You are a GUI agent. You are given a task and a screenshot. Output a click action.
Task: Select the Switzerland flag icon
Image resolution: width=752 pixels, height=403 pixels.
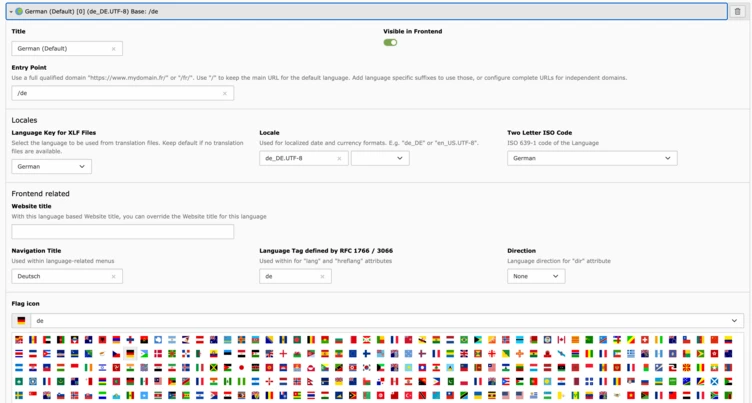(645, 340)
